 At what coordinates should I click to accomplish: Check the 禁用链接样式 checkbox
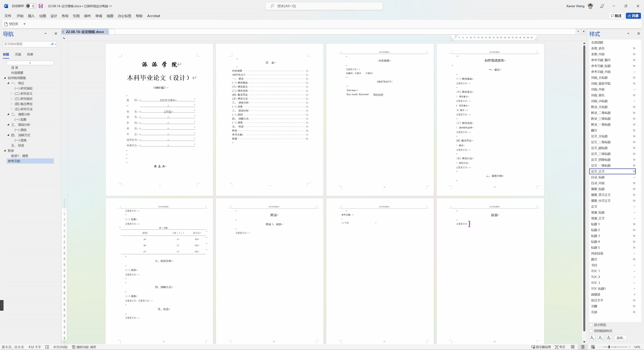click(x=591, y=331)
